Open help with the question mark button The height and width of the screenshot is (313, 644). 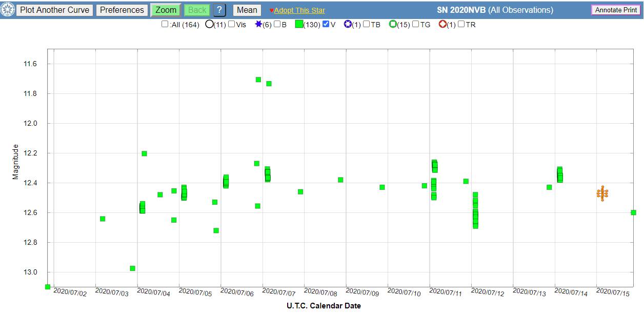tap(219, 10)
